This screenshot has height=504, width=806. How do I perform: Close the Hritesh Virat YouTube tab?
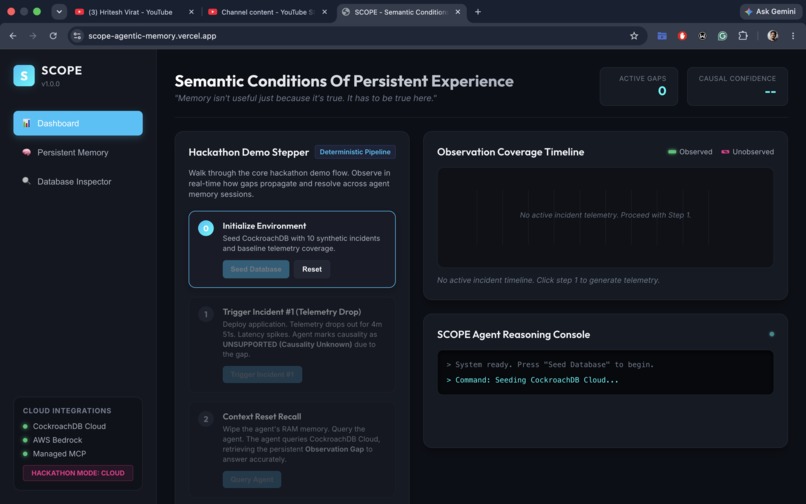(x=191, y=12)
